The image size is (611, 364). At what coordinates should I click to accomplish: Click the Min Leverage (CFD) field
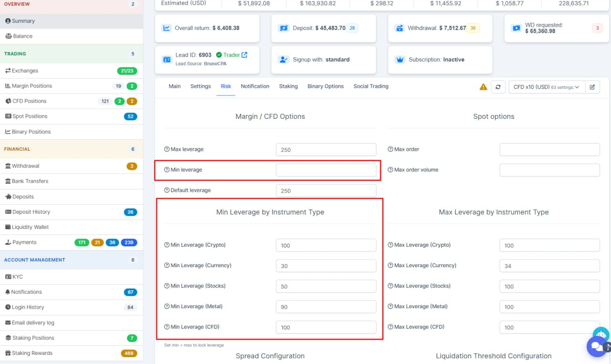326,327
